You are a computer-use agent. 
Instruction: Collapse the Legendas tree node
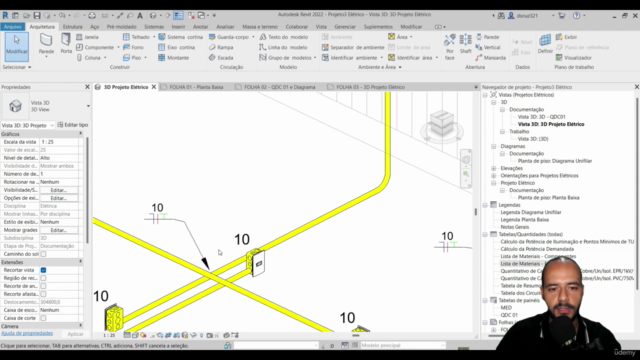pos(485,205)
